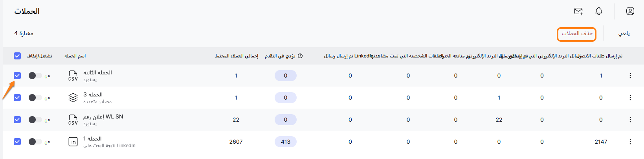The width and height of the screenshot is (644, 159).
Task: Open more options for الحملة الثانية
Action: (x=630, y=76)
